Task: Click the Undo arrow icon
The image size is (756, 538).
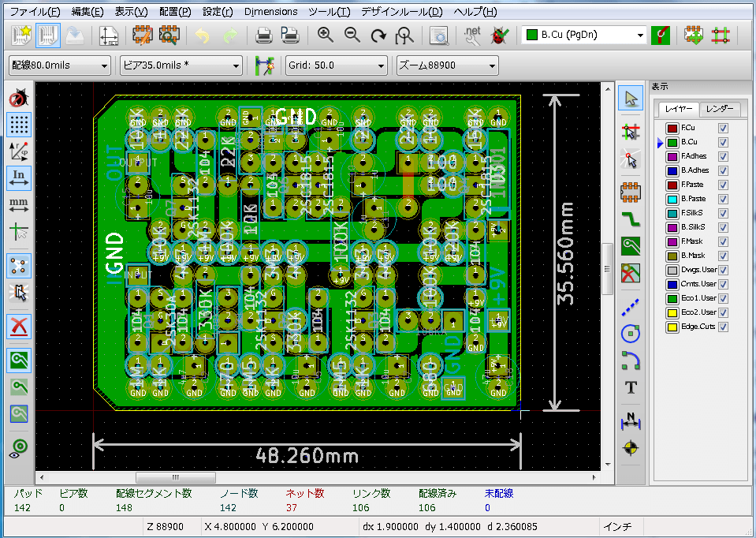Action: (203, 35)
